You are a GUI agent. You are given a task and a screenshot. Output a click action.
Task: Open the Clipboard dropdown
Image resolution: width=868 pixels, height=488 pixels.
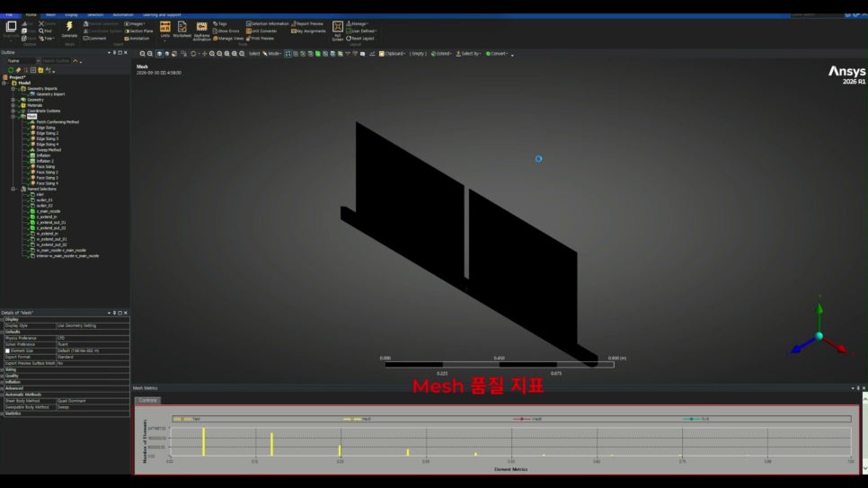(393, 54)
